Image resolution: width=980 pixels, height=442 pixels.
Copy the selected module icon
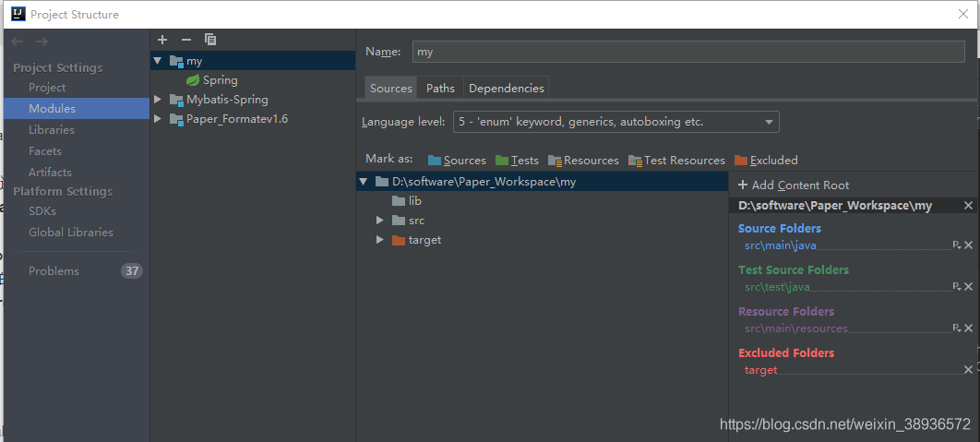210,40
